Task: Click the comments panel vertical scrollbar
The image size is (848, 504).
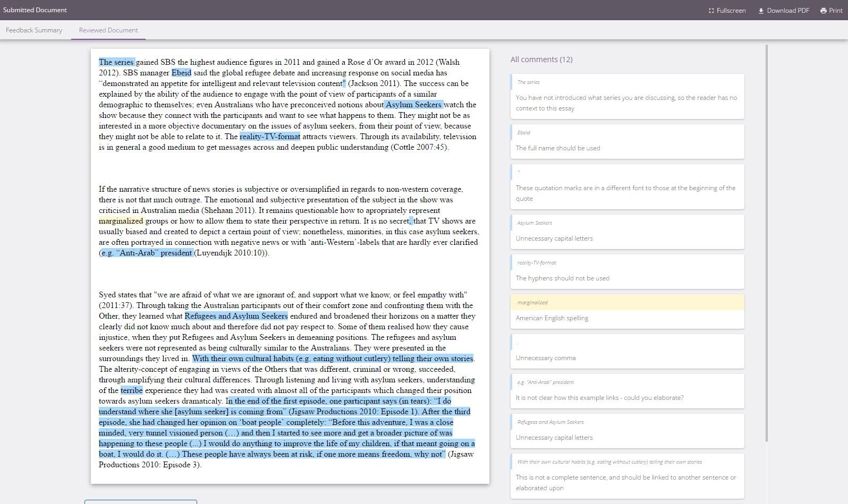Action: tap(766, 243)
